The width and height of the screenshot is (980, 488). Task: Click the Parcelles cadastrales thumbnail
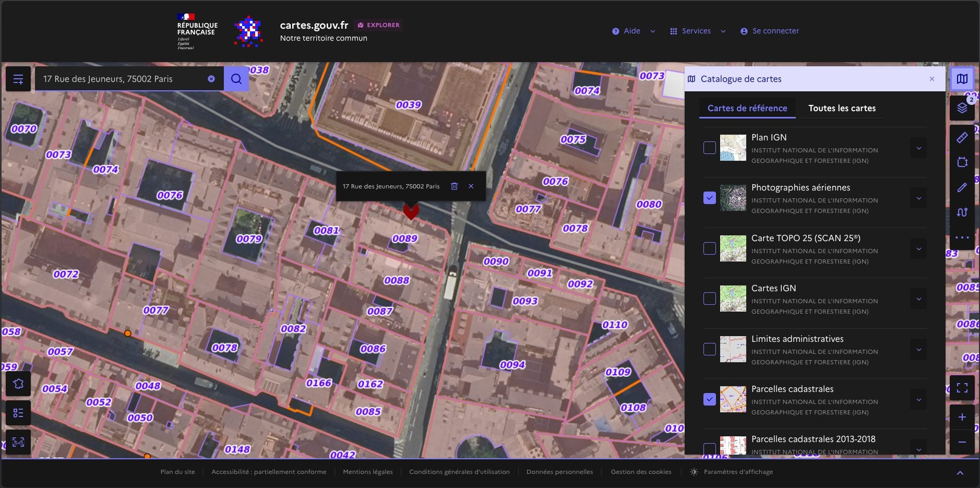click(733, 399)
